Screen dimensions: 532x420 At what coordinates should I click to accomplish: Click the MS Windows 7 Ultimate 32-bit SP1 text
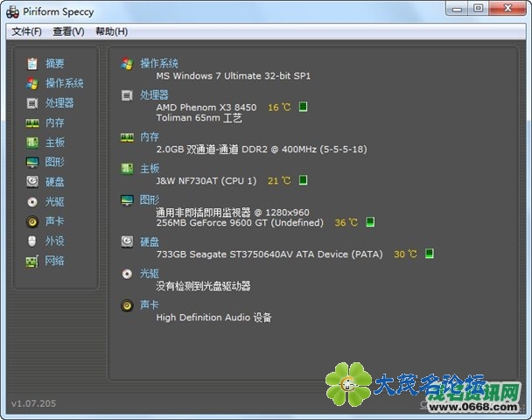234,75
